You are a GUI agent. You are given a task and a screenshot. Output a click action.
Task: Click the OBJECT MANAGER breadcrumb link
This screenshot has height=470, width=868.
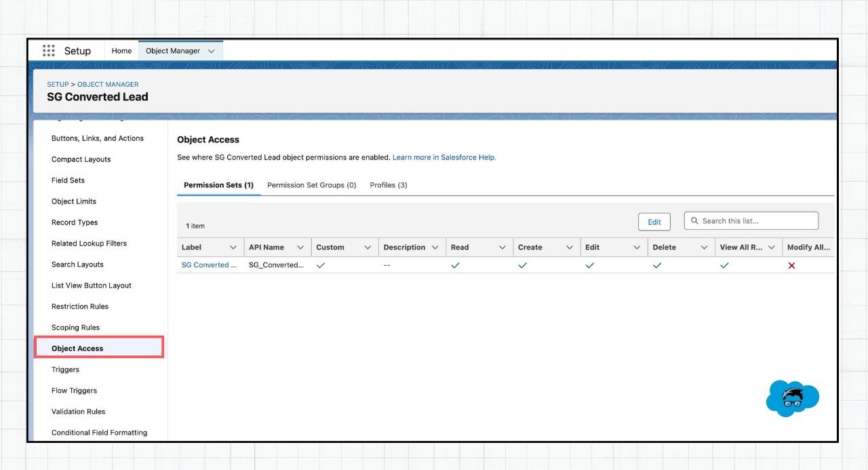(108, 85)
